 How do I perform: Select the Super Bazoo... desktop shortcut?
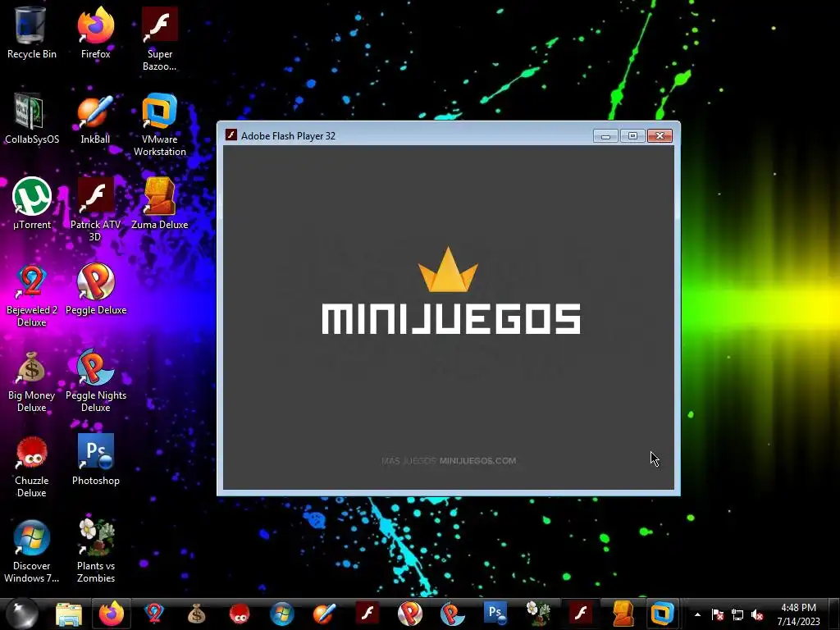click(x=160, y=39)
